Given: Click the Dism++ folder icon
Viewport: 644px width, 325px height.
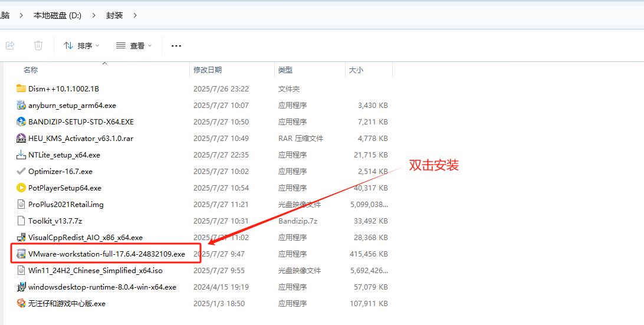Looking at the screenshot, I should coord(21,88).
